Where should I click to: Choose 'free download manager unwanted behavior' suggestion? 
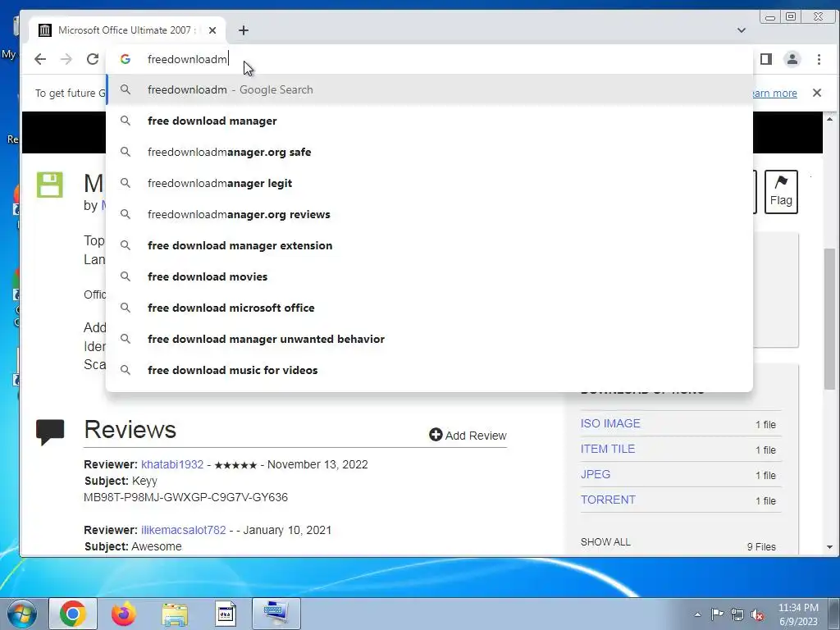429,339
